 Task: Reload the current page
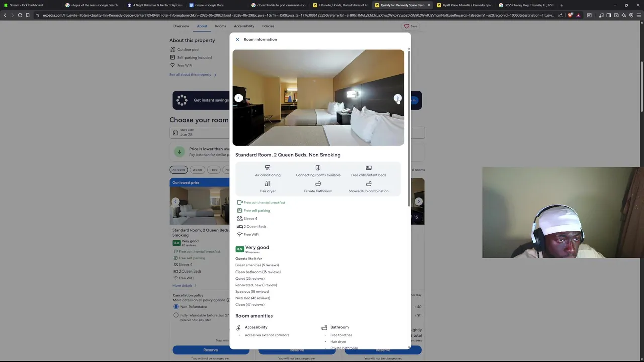(x=20, y=15)
